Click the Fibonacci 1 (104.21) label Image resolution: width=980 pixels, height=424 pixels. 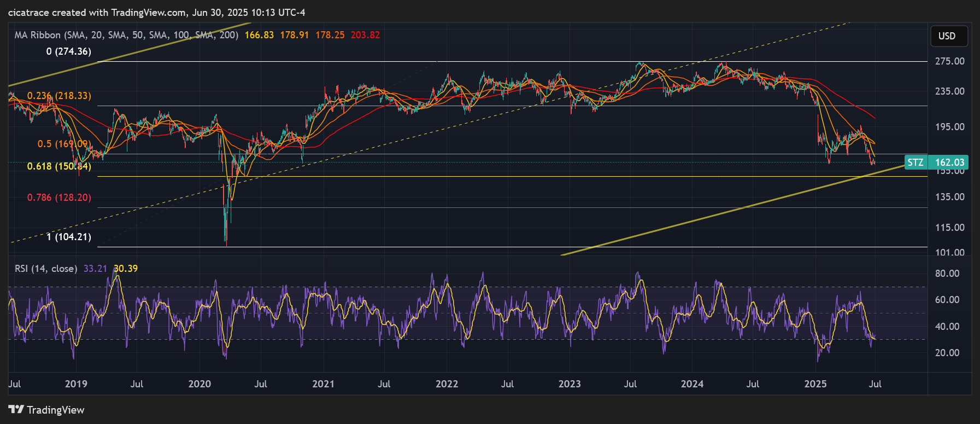(69, 237)
